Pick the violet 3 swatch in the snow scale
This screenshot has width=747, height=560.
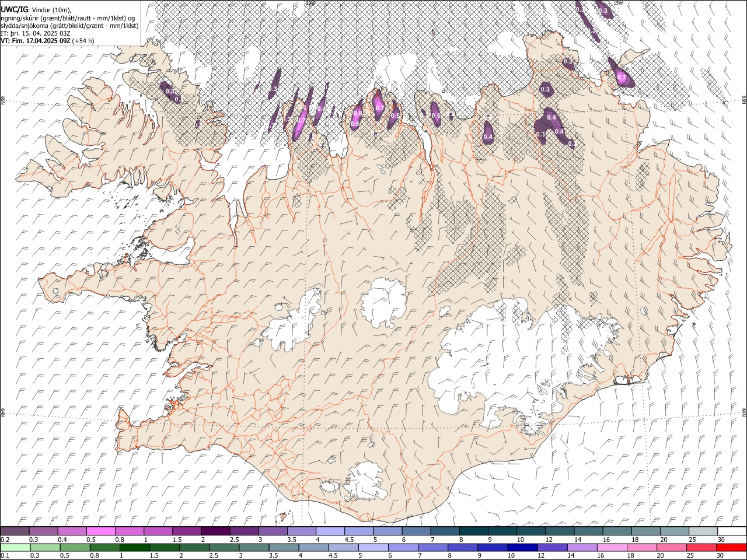click(273, 531)
